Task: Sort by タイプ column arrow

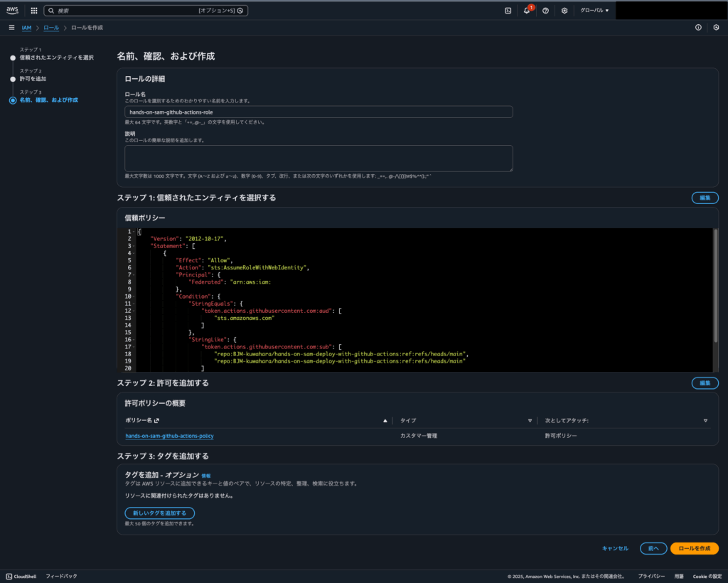Action: pyautogui.click(x=530, y=420)
